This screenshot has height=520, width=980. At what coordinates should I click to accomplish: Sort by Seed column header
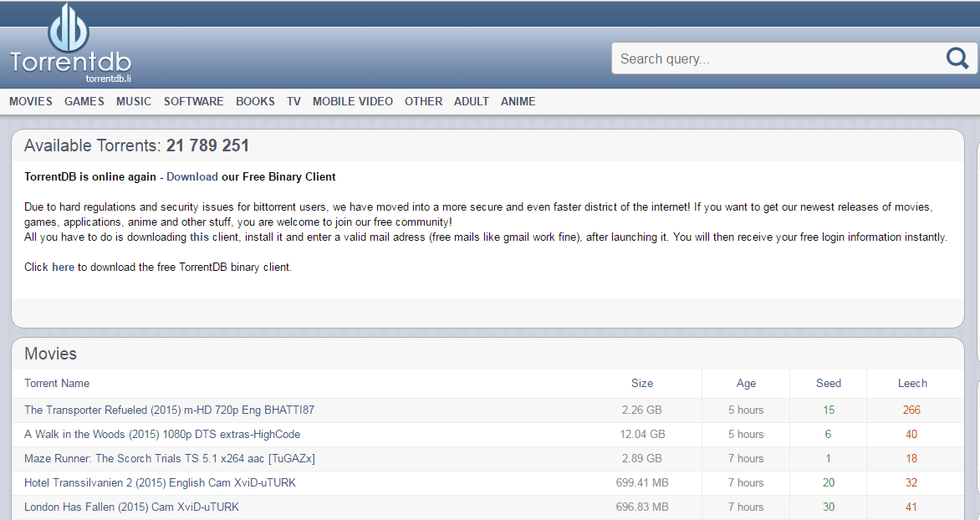tap(829, 383)
